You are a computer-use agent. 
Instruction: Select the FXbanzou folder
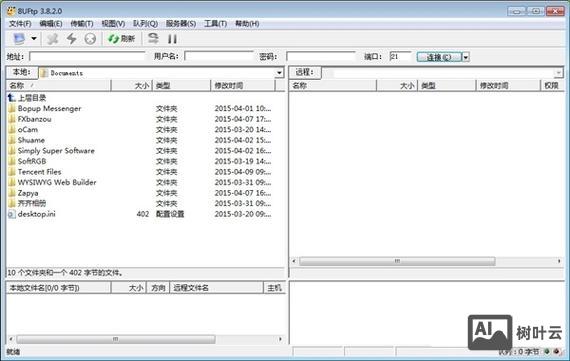35,119
